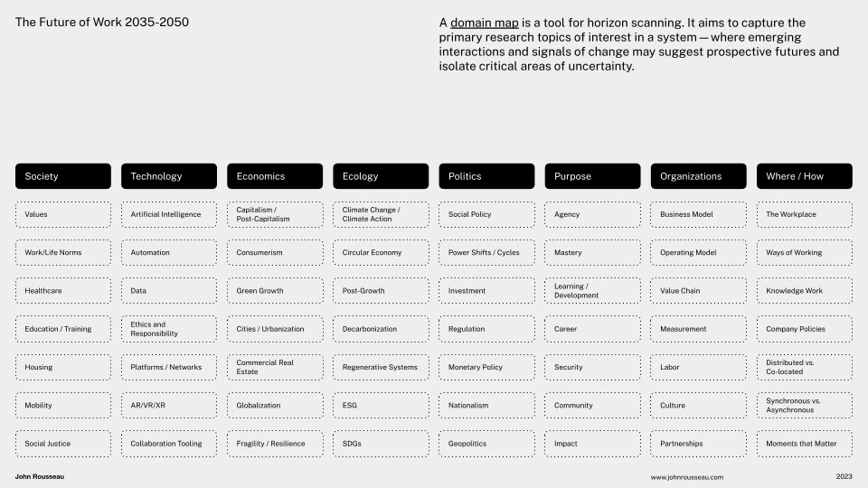The image size is (868, 488).
Task: Select the Value Chain topic card
Action: click(x=698, y=291)
